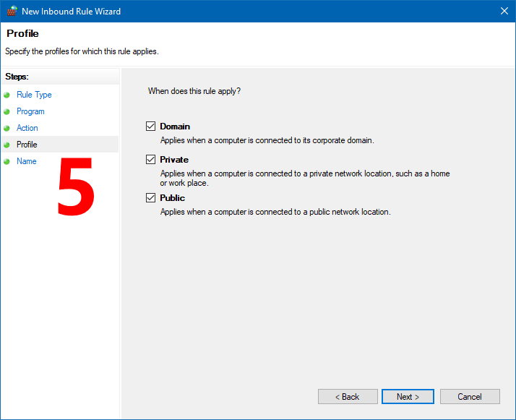Image resolution: width=516 pixels, height=420 pixels.
Task: Click green bullet beside Program step
Action: click(x=7, y=112)
